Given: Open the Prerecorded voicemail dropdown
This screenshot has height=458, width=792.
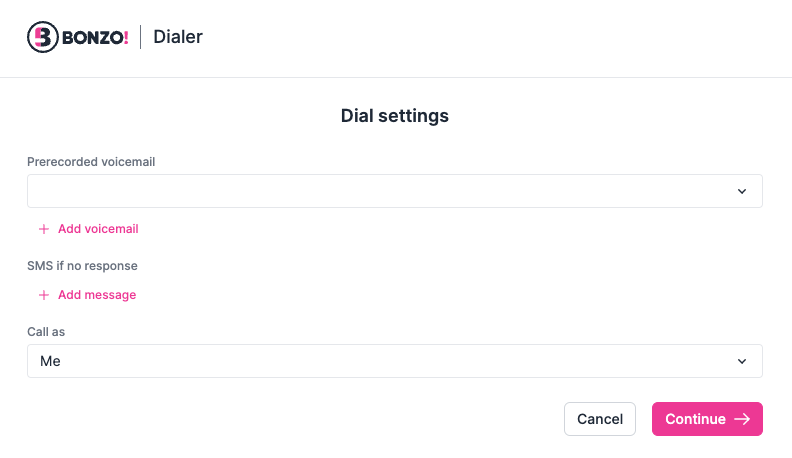Looking at the screenshot, I should tap(394, 191).
